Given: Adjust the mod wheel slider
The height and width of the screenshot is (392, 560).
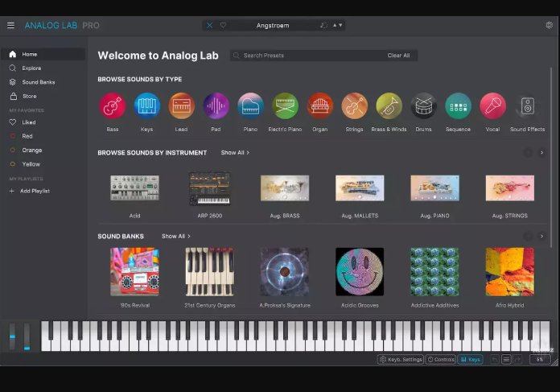Looking at the screenshot, I should (x=27, y=336).
